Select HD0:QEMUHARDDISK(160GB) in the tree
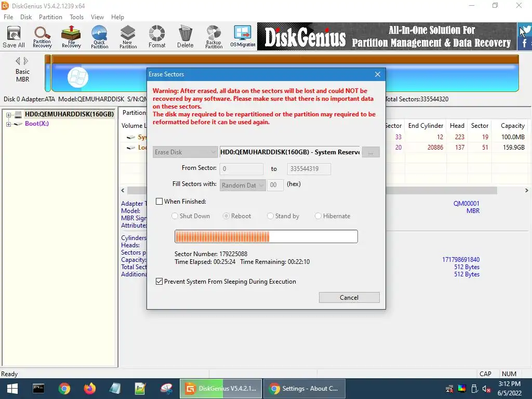The height and width of the screenshot is (399, 532). coord(69,114)
